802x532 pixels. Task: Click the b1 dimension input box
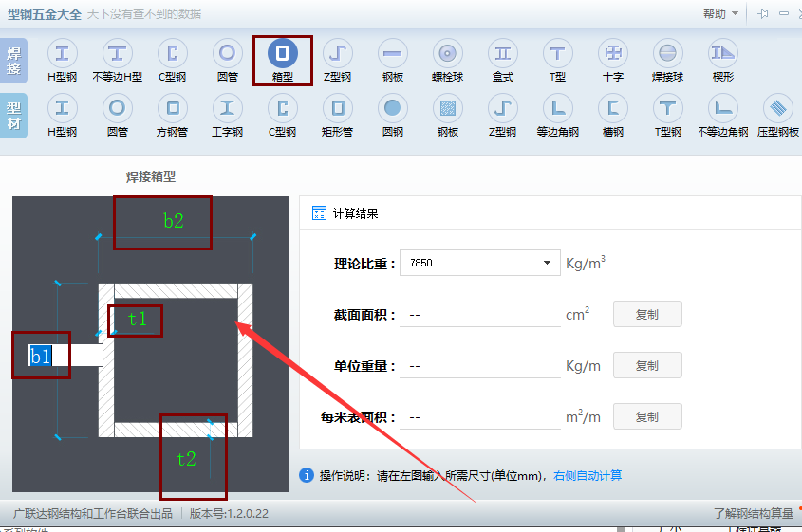(x=65, y=356)
